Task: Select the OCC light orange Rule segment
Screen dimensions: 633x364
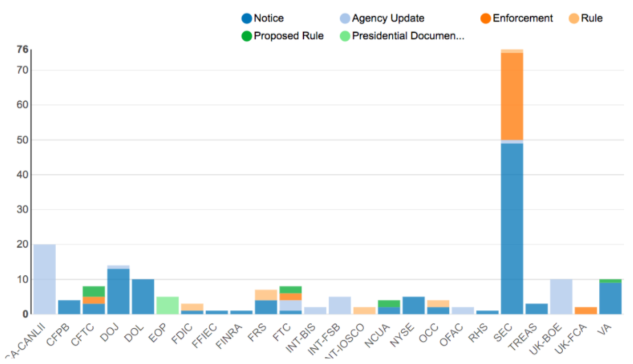Action: coord(438,304)
